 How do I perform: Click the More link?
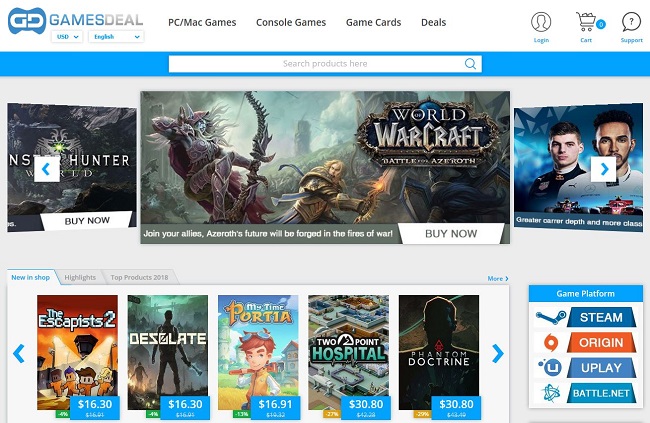point(498,279)
